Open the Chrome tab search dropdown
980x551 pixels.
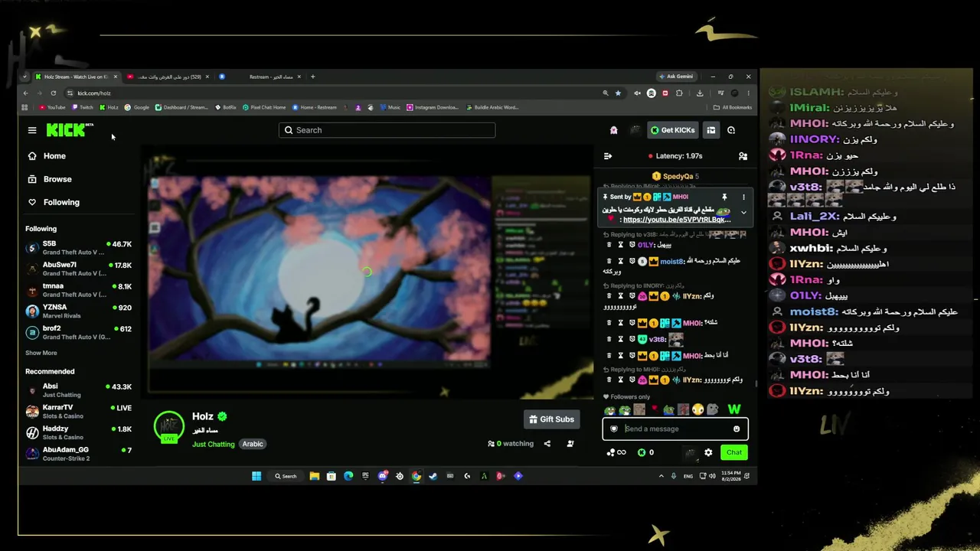tap(25, 77)
